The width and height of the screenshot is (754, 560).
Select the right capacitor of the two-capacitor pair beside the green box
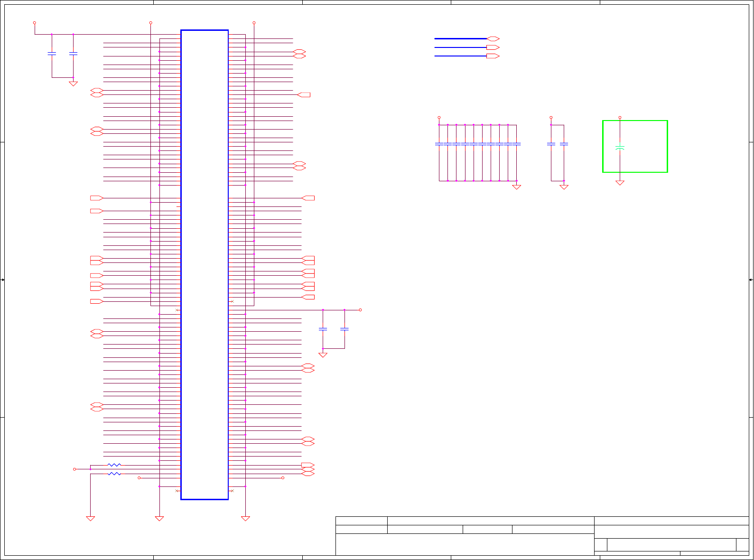click(564, 143)
